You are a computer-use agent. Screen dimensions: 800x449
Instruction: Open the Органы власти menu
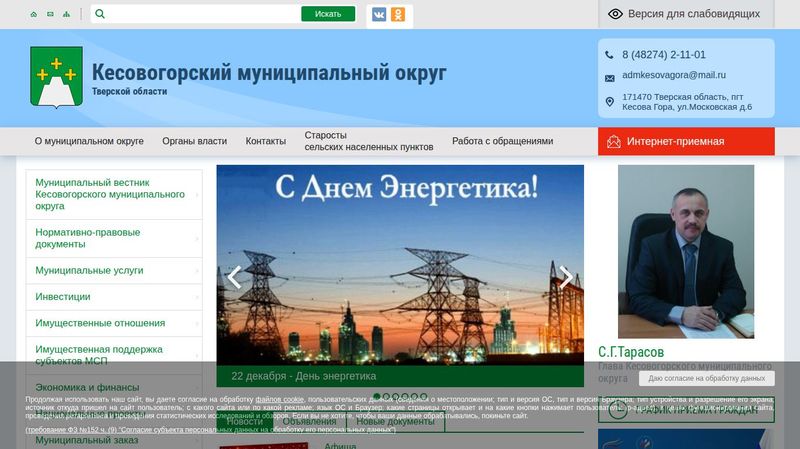[x=194, y=142]
